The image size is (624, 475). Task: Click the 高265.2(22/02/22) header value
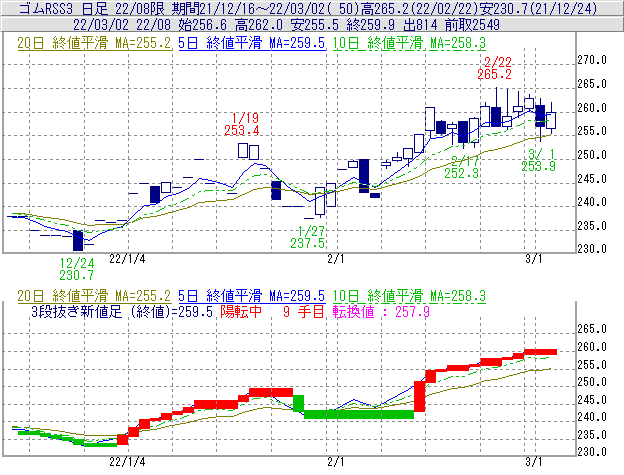[422, 8]
